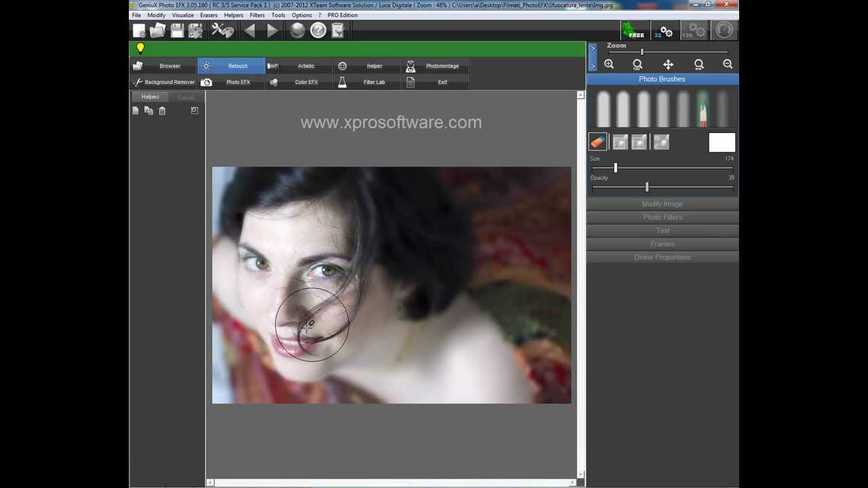Open the Filters menu
Screen dimensions: 868x488
(x=257, y=15)
